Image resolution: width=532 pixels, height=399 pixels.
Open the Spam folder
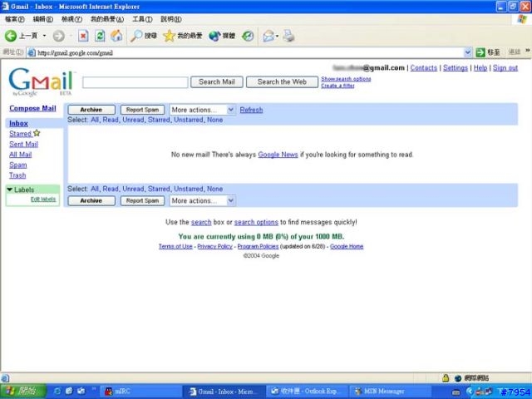pyautogui.click(x=18, y=165)
